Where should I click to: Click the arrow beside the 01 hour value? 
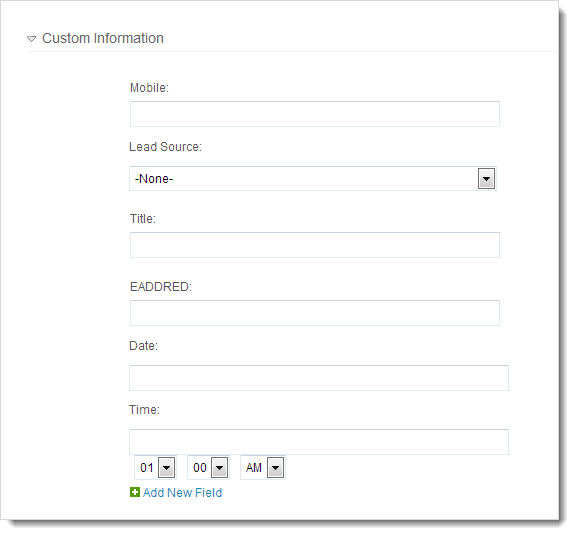click(x=167, y=468)
